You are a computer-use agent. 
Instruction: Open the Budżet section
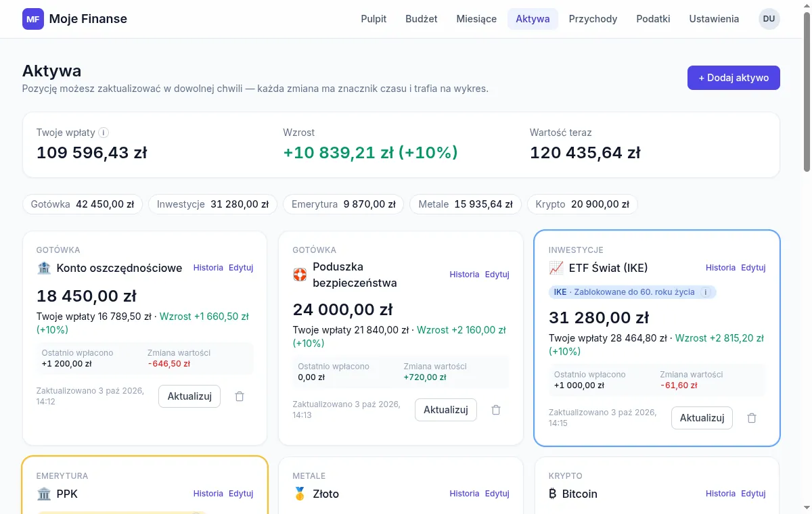pyautogui.click(x=422, y=19)
